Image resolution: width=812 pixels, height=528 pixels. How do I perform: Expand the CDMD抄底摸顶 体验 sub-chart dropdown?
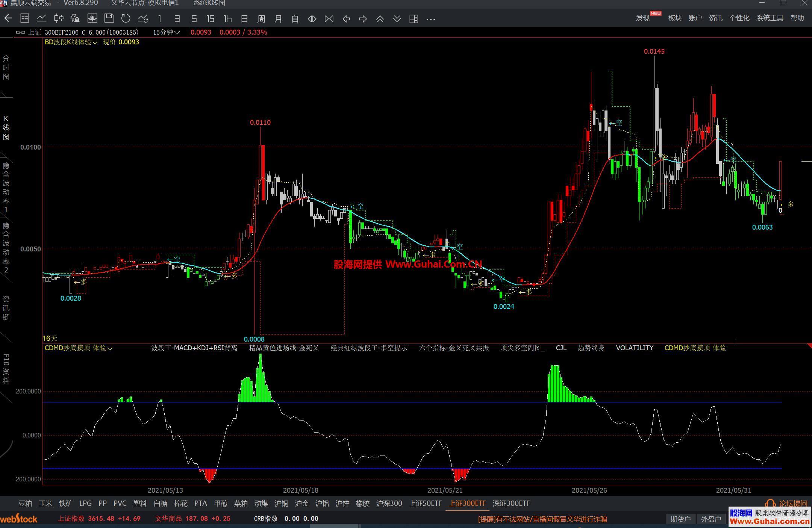(x=78, y=348)
